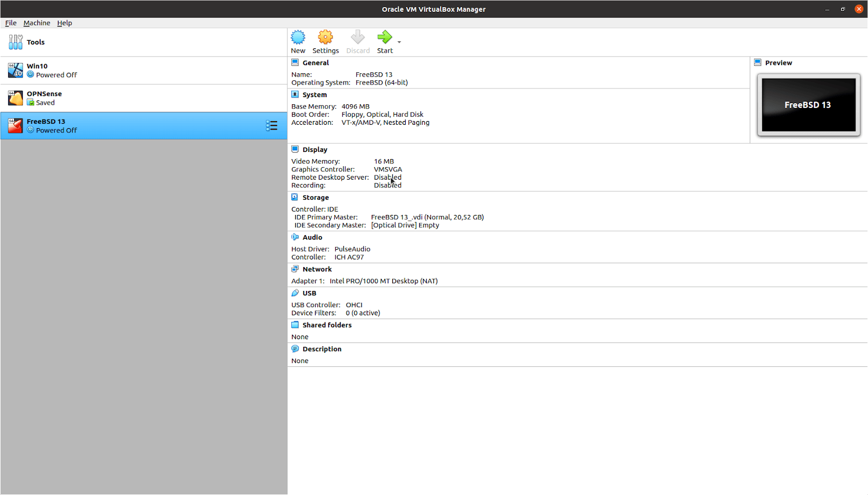
Task: Open FreeBSD 13 machine tools menu icon
Action: coord(272,126)
